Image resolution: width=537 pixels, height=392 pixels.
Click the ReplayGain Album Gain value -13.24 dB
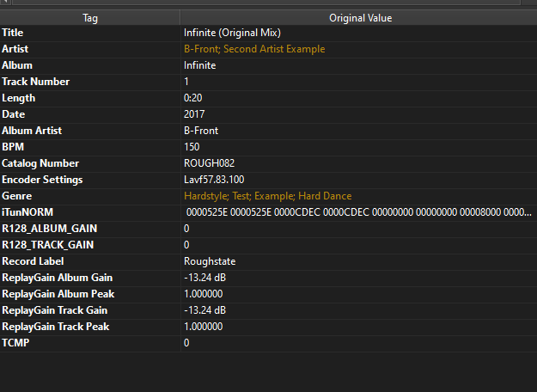click(x=204, y=278)
